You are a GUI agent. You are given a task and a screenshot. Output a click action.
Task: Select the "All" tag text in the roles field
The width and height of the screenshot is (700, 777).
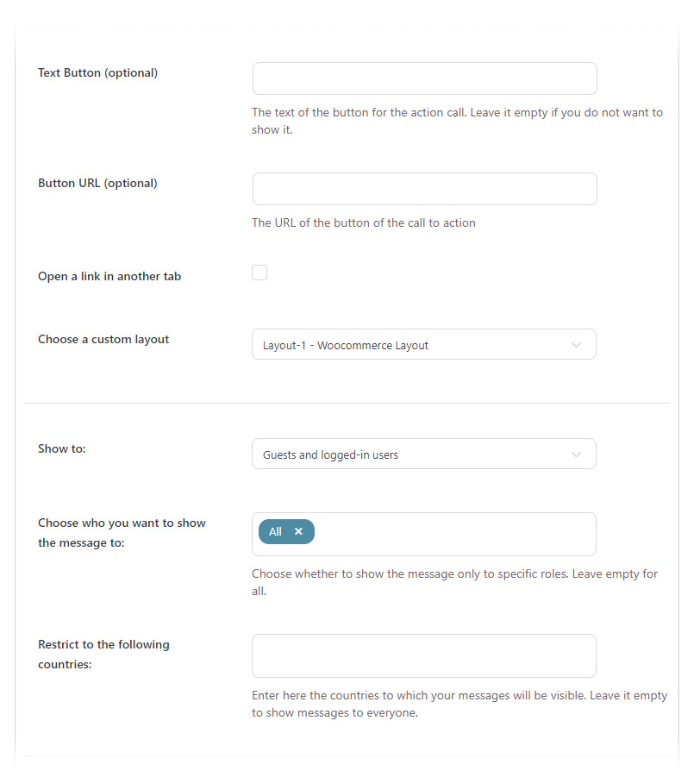[x=275, y=532]
